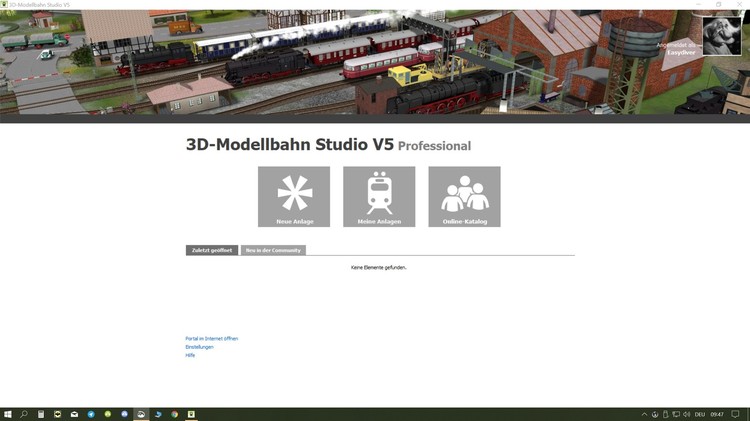Open the Hilfe link
Viewport: 750px width, 421px height.
pyautogui.click(x=190, y=355)
